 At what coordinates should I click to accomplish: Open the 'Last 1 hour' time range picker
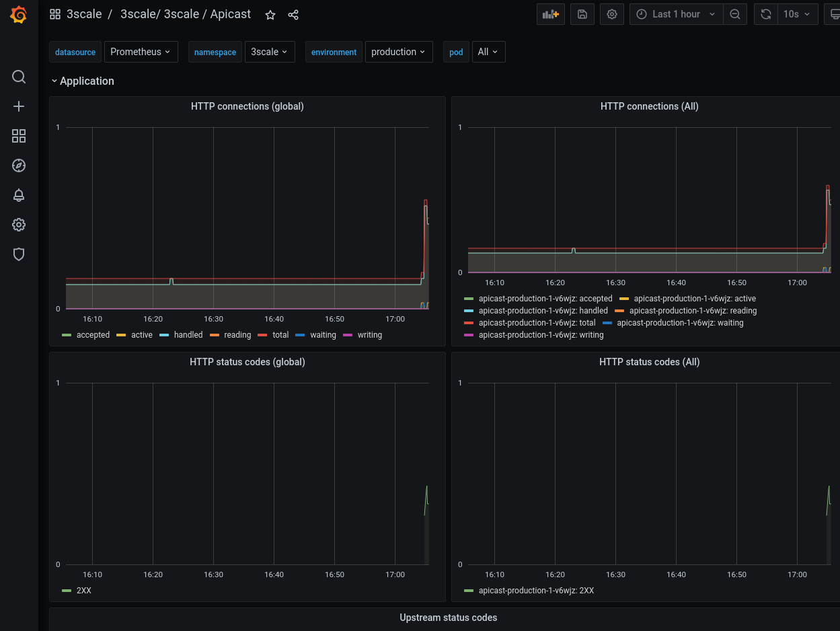[676, 14]
